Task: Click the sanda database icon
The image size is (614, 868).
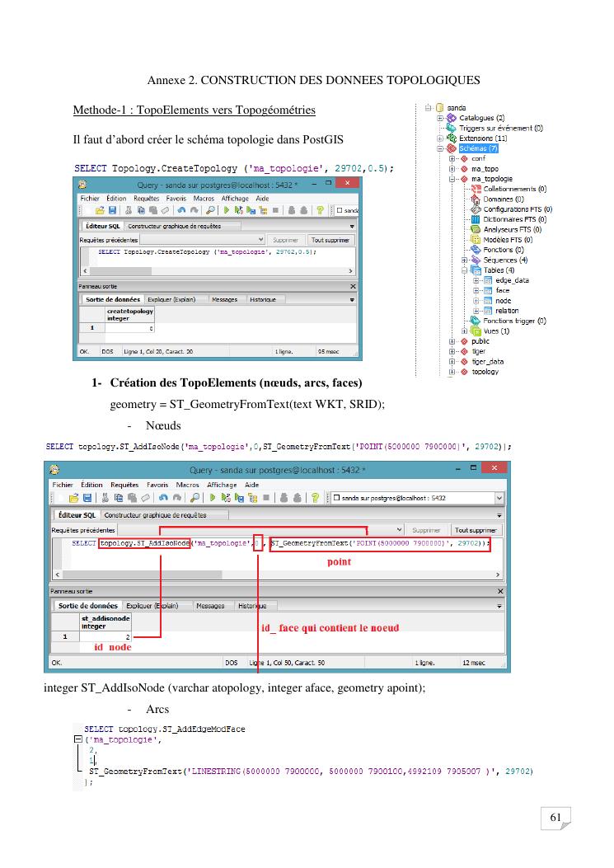Action: pos(439,108)
